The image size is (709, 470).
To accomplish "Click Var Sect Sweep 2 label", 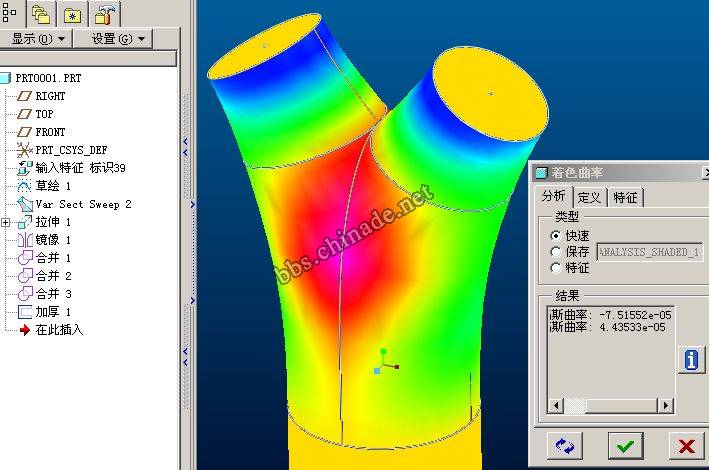I will (x=84, y=204).
